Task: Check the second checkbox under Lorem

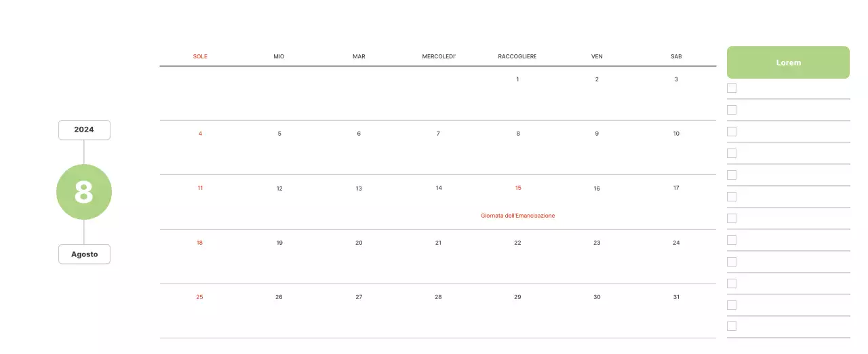Action: 732,110
